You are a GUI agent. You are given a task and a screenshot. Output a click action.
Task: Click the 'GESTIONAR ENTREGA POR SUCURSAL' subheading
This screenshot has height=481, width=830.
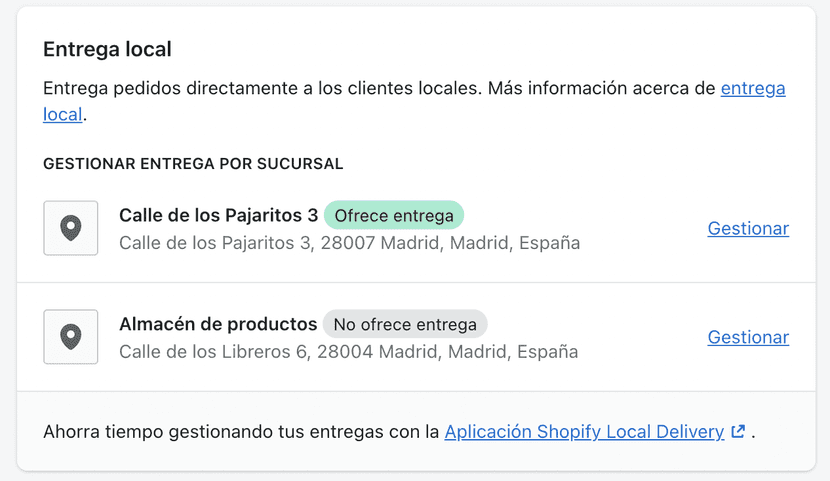point(193,163)
